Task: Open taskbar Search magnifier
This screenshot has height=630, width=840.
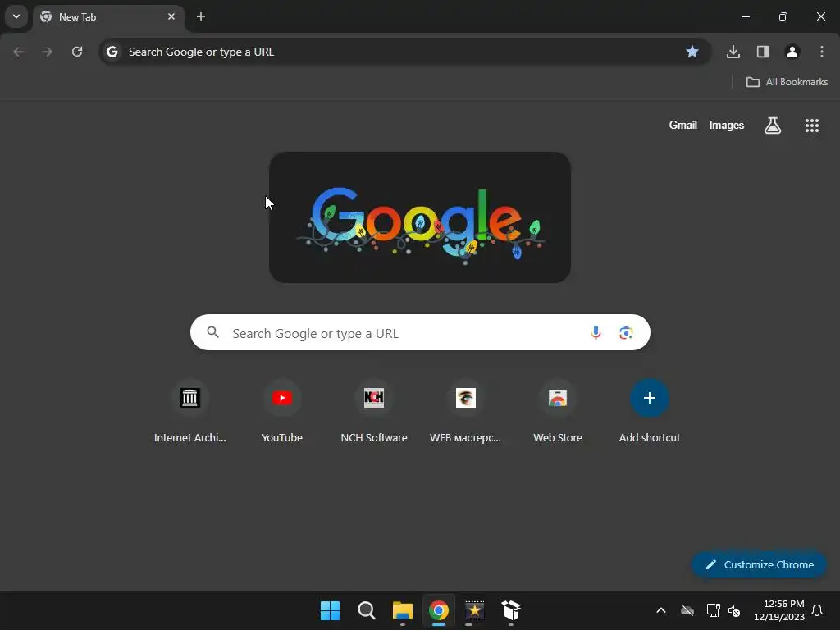Action: coord(367,610)
